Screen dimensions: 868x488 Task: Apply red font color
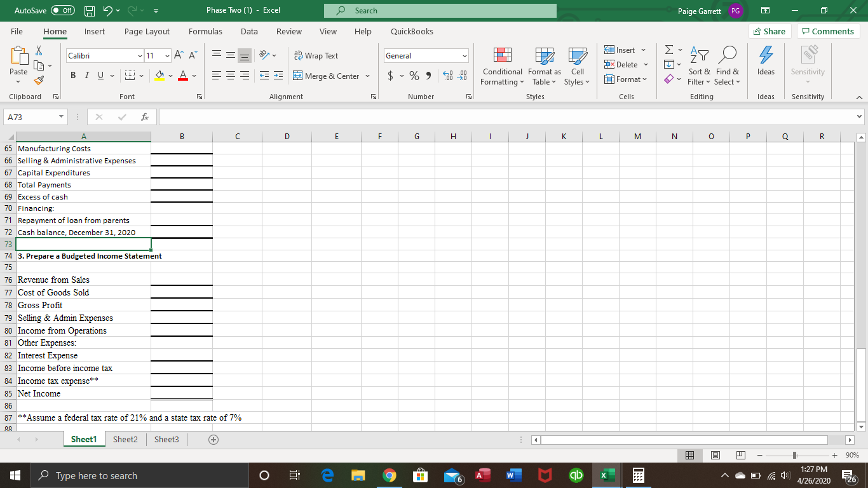tap(182, 76)
